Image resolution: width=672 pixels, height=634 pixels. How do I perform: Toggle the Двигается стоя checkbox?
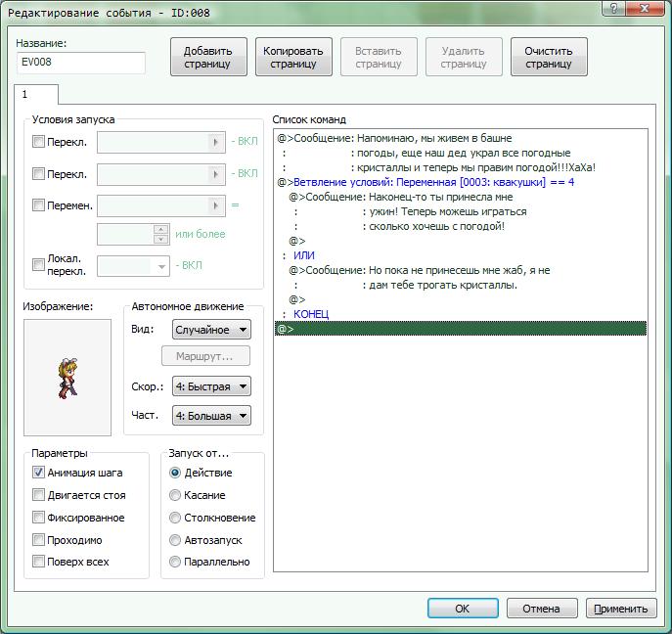(x=39, y=496)
